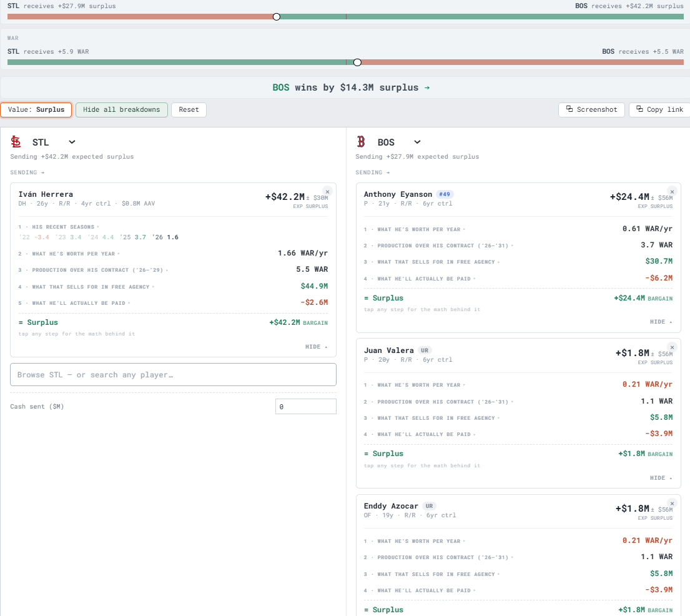Click the Enddy Azocar player name
The height and width of the screenshot is (616, 690).
[391, 506]
